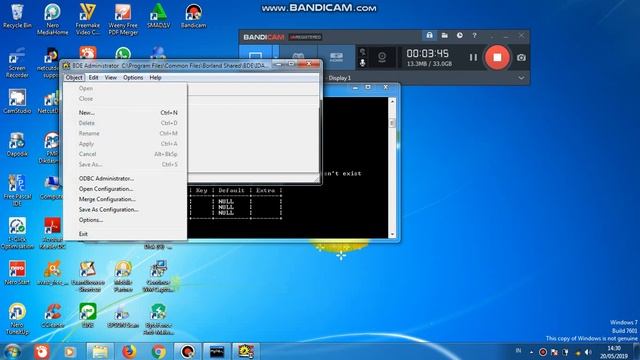Open the View menu in BDE Administrator
Screen dimensions: 640x360
tap(111, 78)
